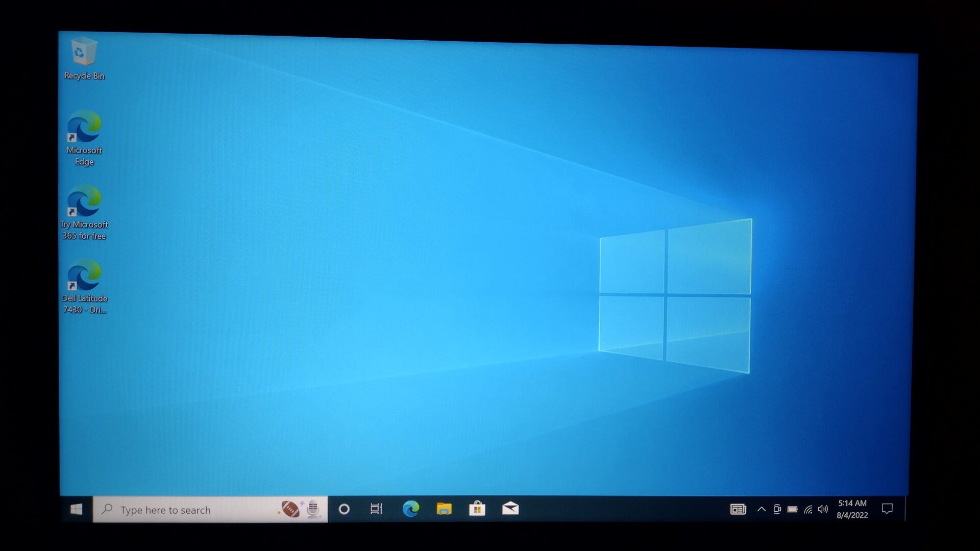Click the microphone icon in the search box
Screen dimensions: 980x551
313,509
